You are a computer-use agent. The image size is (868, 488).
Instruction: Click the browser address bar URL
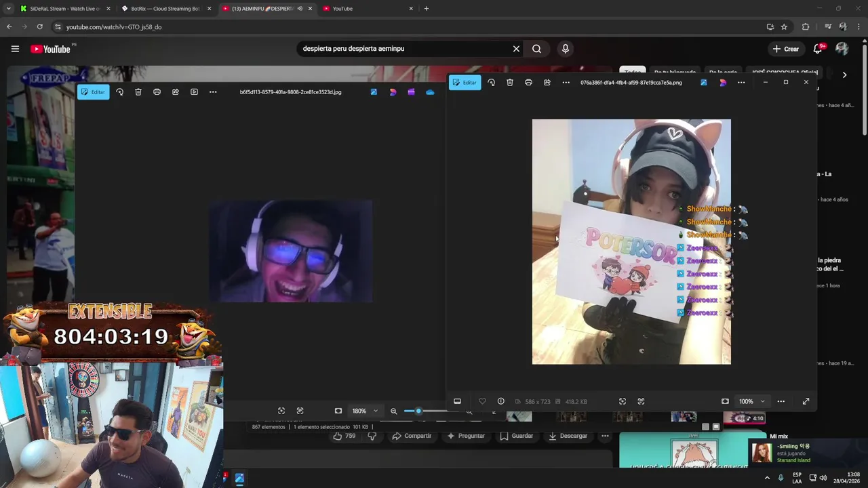114,27
